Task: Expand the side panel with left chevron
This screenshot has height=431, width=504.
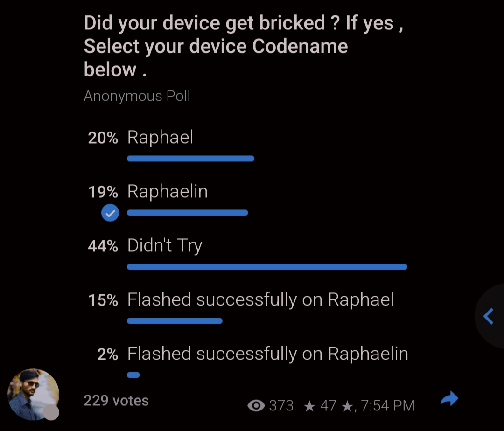Action: coord(488,316)
